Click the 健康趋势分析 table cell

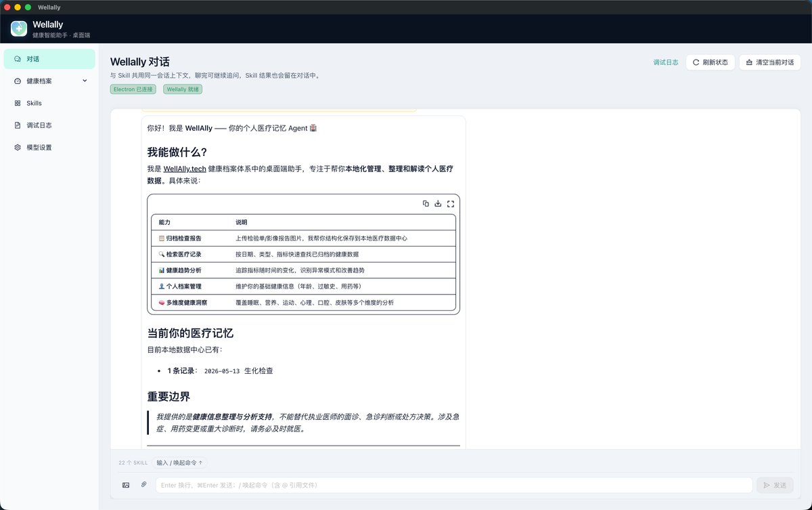click(191, 270)
